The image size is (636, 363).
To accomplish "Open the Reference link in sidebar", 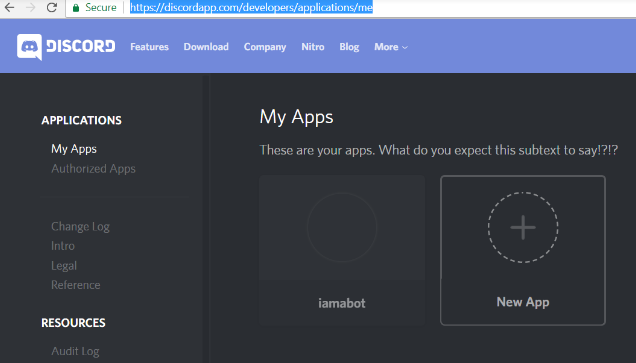I will pos(75,285).
